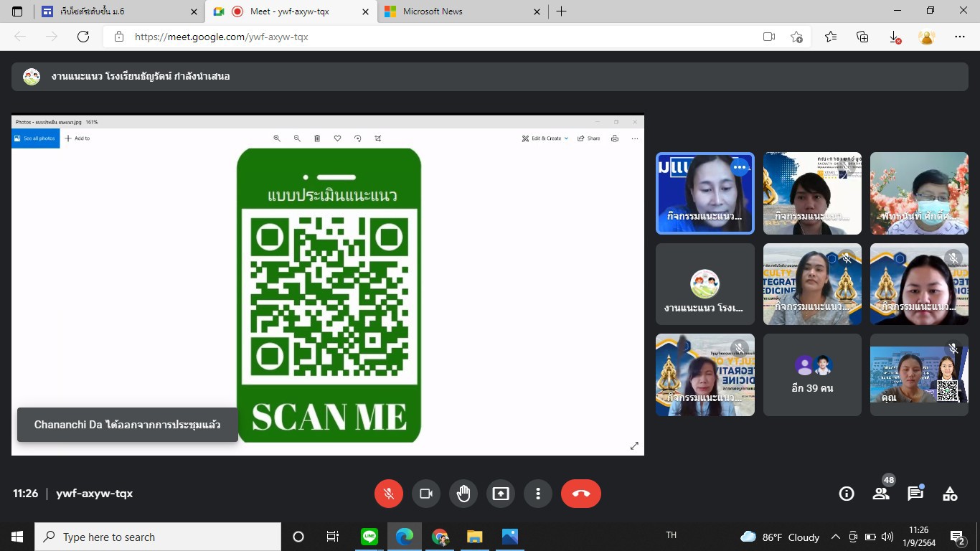Click the address bar URL meet.google.com
The height and width of the screenshot is (551, 980).
[x=222, y=37]
